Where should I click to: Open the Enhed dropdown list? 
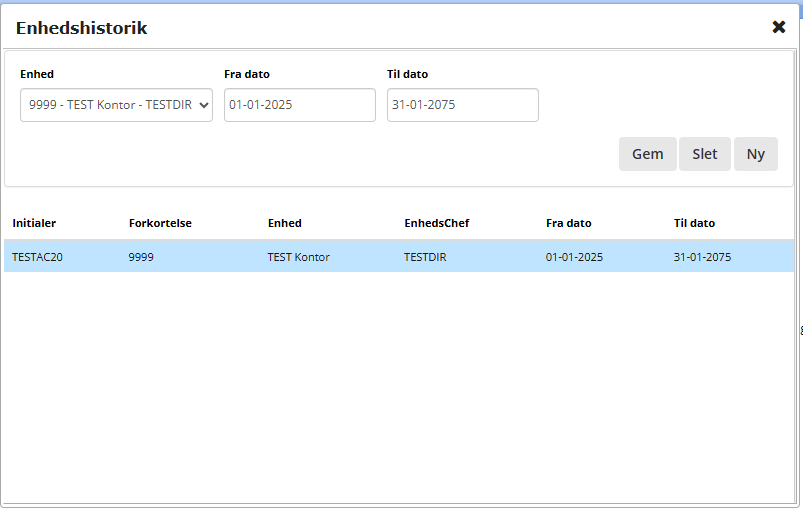[116, 105]
